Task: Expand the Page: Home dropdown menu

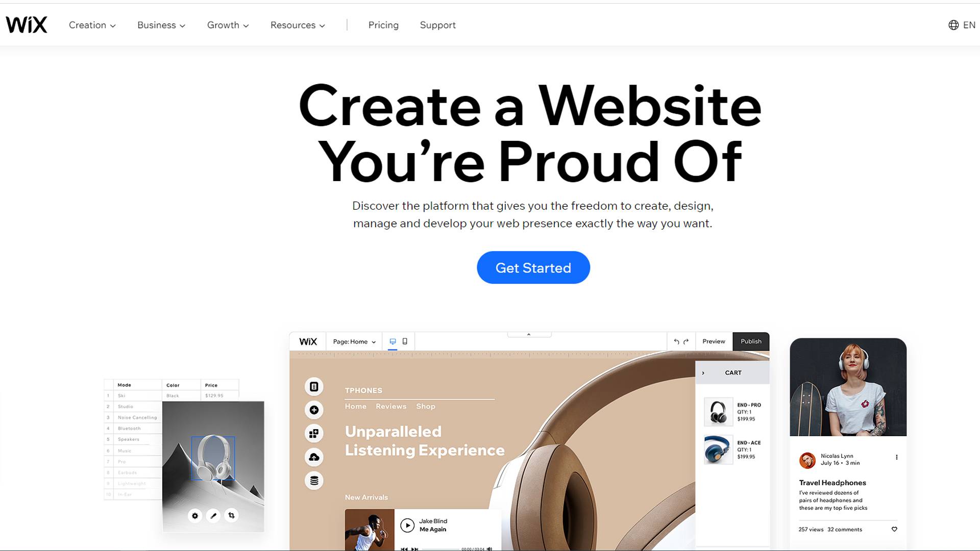Action: 354,341
